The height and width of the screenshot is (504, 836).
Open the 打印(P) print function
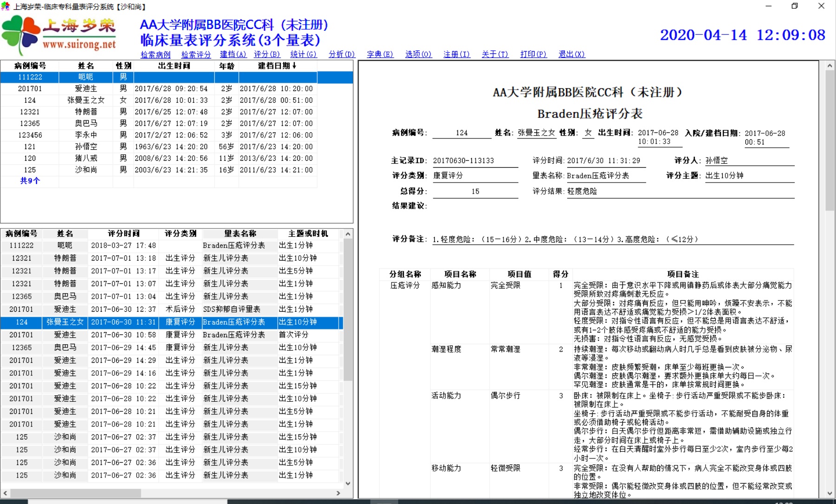tap(532, 54)
